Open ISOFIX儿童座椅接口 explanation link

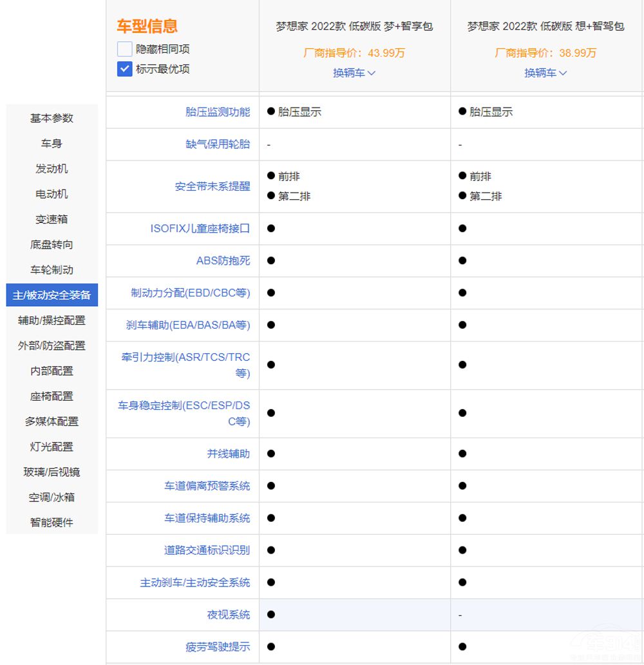point(200,229)
